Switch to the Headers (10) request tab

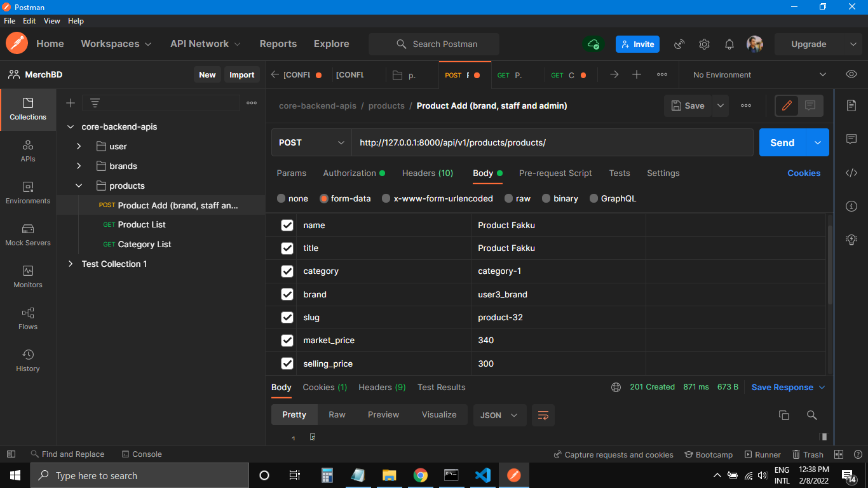428,173
